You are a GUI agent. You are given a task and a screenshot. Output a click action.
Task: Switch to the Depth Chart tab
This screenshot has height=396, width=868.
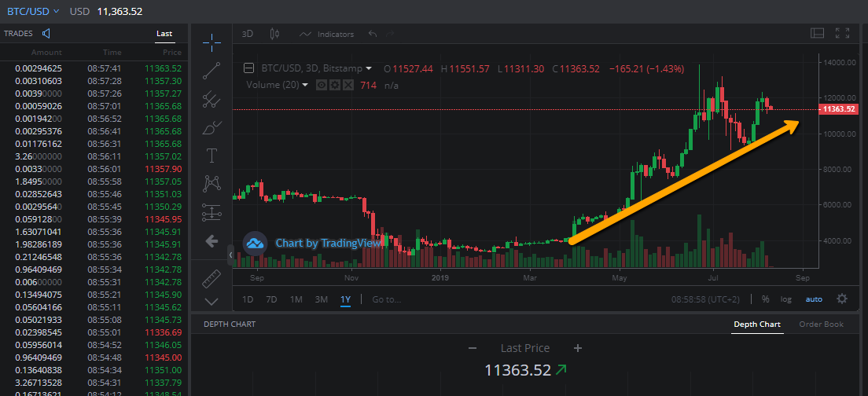point(757,324)
